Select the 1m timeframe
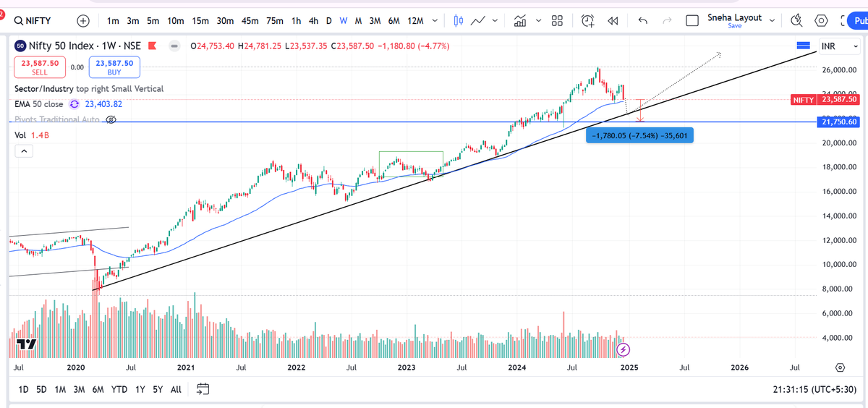Screen dimensions: 868x408 tap(112, 21)
